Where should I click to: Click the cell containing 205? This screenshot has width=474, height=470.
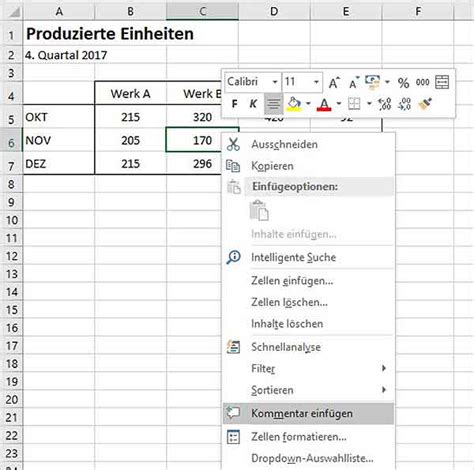click(131, 140)
